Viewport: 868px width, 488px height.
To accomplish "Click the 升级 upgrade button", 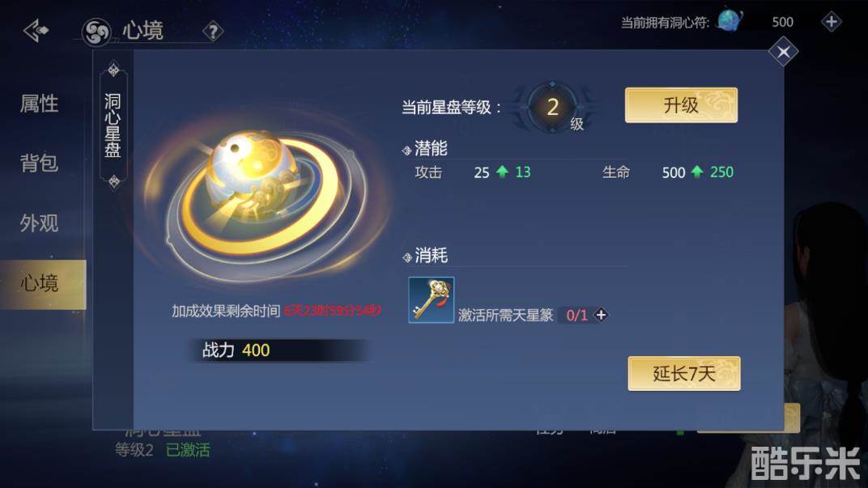I will (x=681, y=105).
